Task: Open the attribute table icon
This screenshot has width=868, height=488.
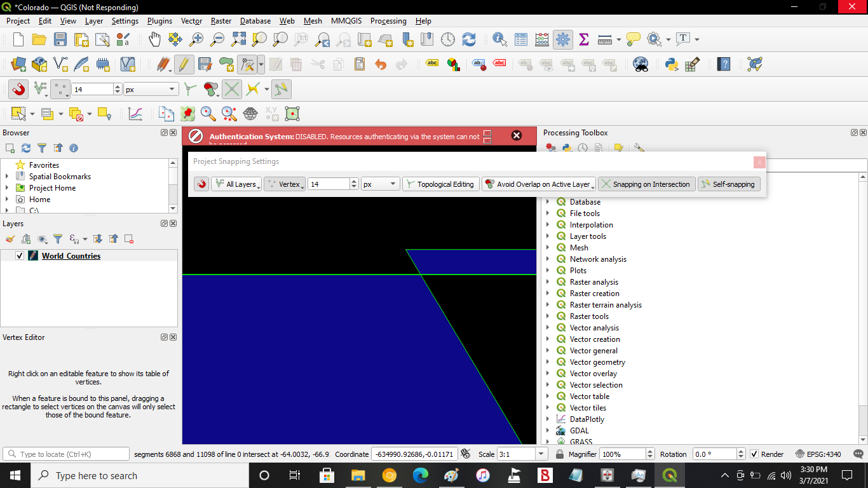Action: point(521,39)
